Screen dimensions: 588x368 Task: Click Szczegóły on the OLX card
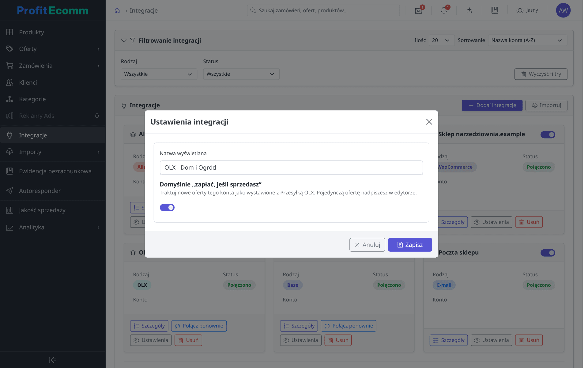click(x=149, y=326)
